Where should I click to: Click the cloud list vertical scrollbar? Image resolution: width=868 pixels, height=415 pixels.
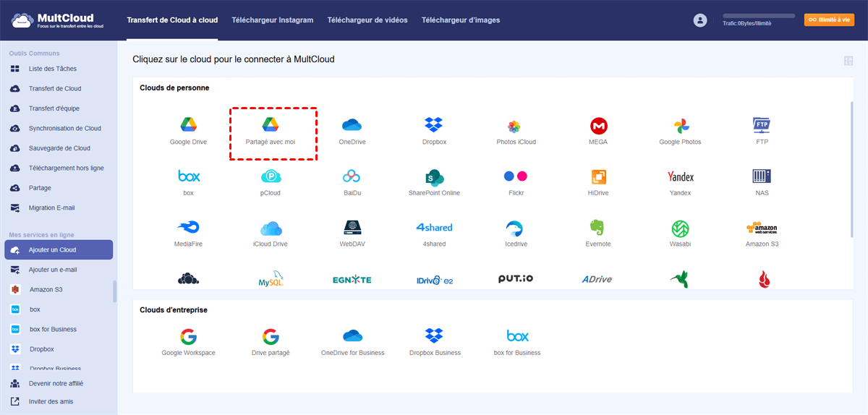(x=851, y=168)
